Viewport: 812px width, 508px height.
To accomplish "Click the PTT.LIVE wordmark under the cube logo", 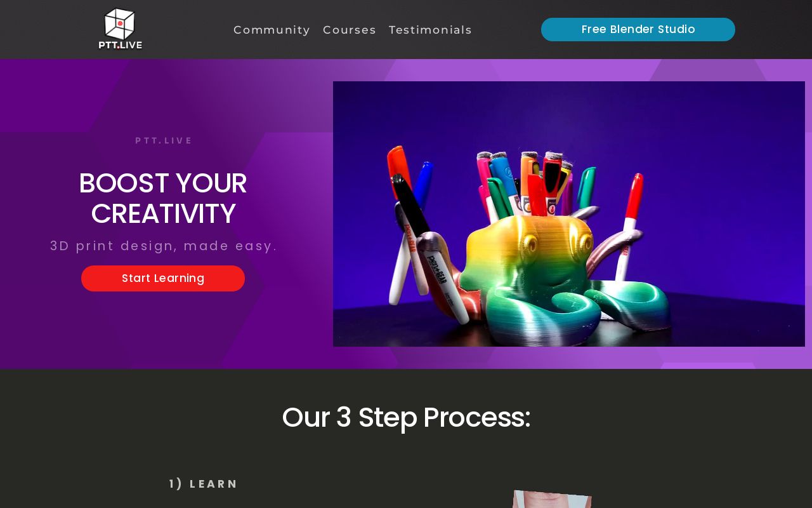I will coord(120,45).
